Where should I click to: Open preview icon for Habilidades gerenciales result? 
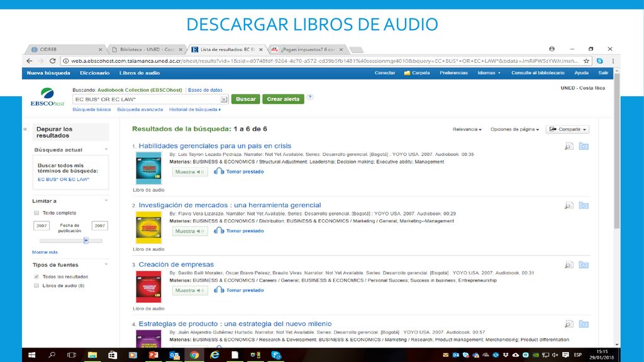point(569,146)
